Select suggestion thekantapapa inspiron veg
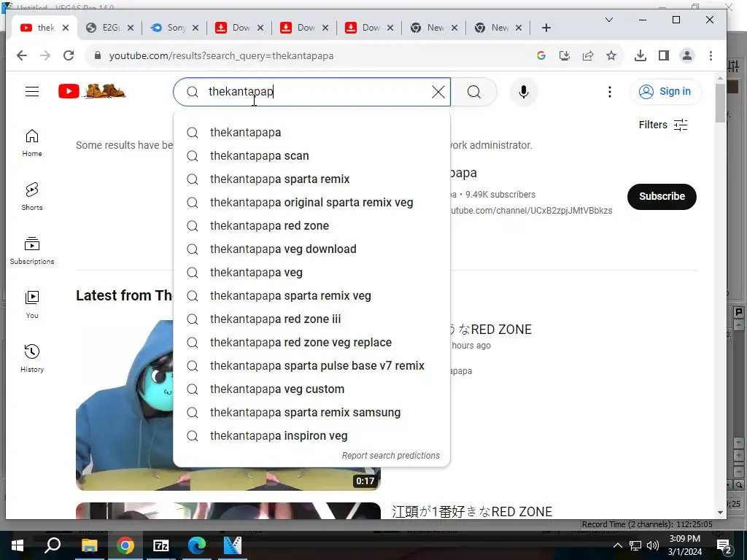The height and width of the screenshot is (560, 747). coord(311,436)
